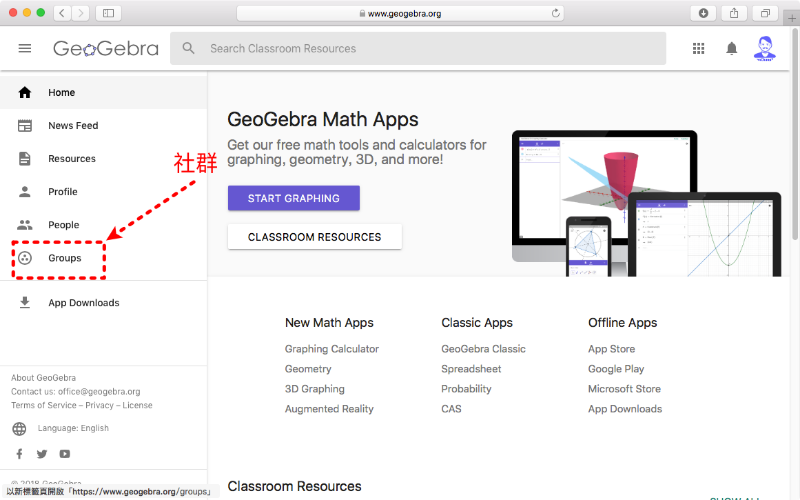Click the START GRAPHING button
The image size is (800, 500).
pyautogui.click(x=294, y=198)
